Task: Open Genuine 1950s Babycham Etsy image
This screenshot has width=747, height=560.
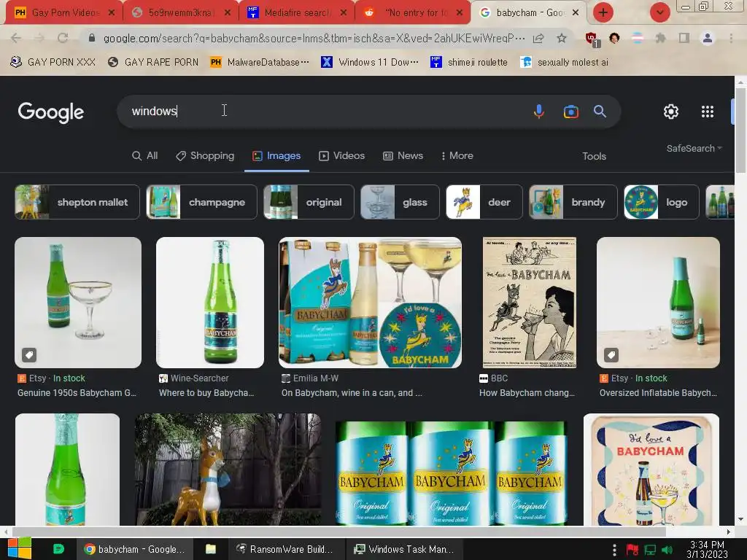Action: [x=78, y=303]
